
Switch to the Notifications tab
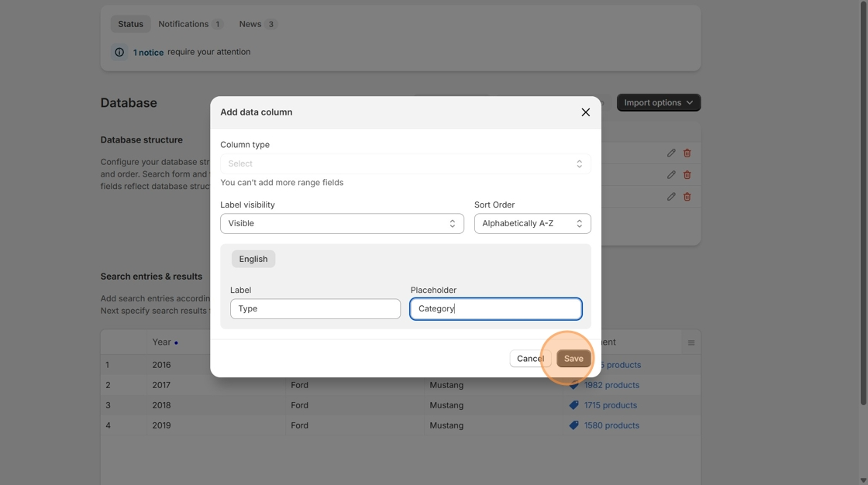pos(190,24)
